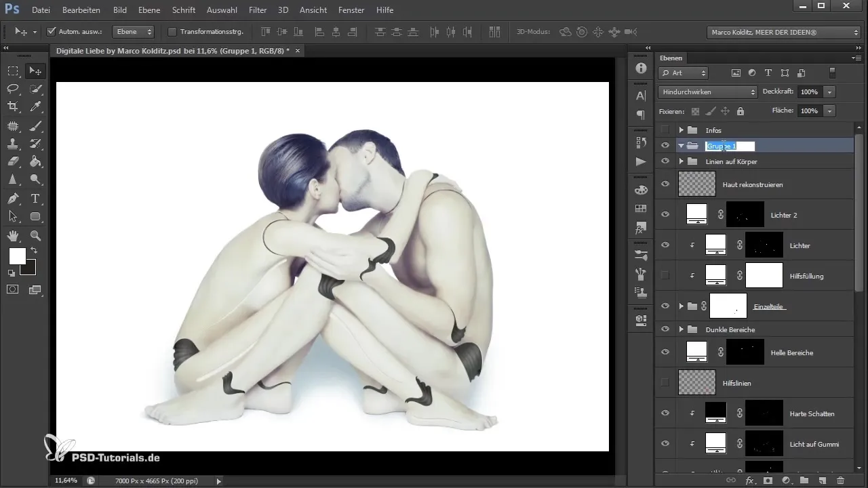Click the zoom percentage field 11,64%

(x=66, y=480)
